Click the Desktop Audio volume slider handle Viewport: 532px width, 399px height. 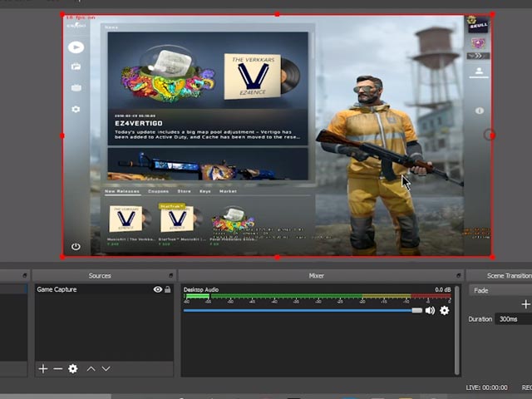(x=416, y=310)
